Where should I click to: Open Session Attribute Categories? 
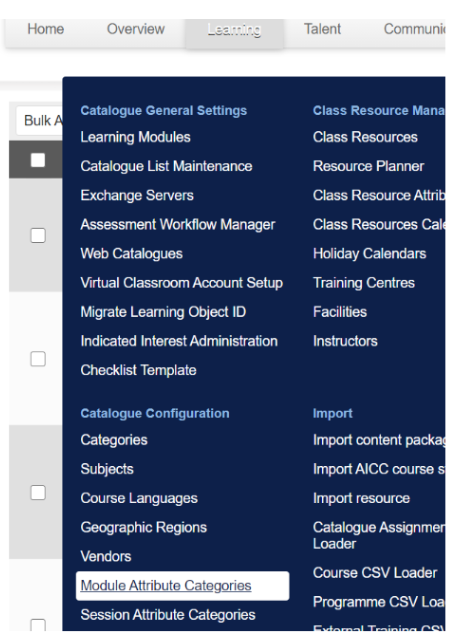(x=168, y=615)
